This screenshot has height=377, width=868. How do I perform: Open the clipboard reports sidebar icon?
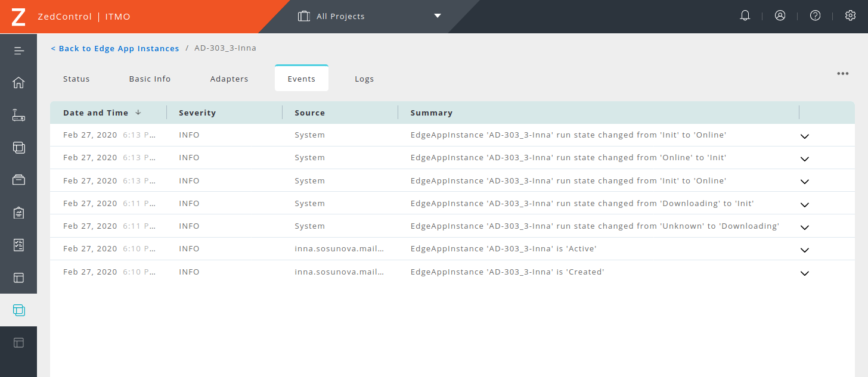click(x=18, y=213)
